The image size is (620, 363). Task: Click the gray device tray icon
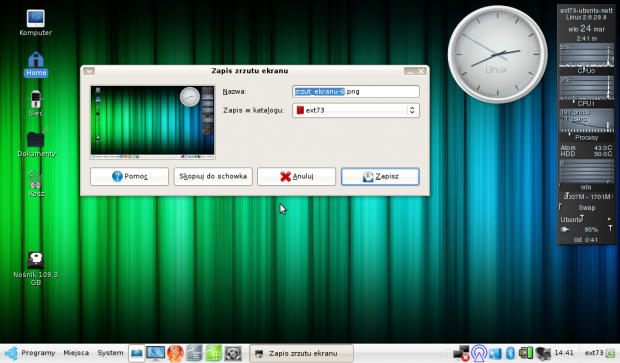click(543, 353)
